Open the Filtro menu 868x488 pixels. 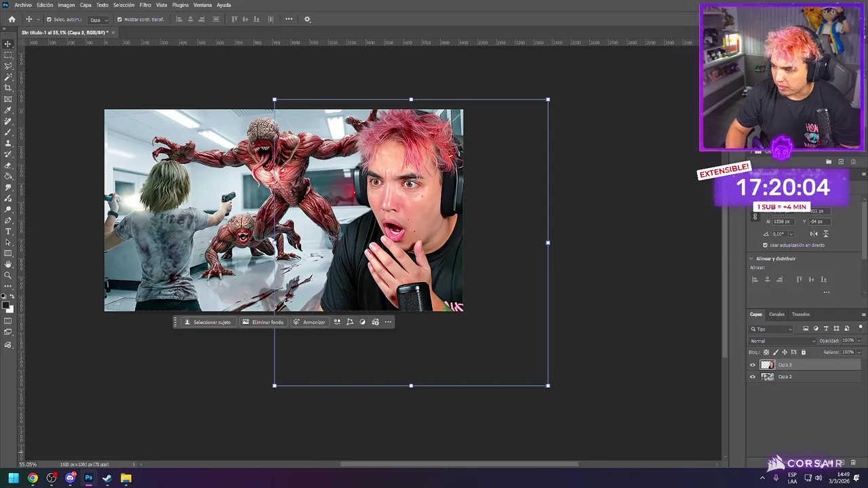145,5
